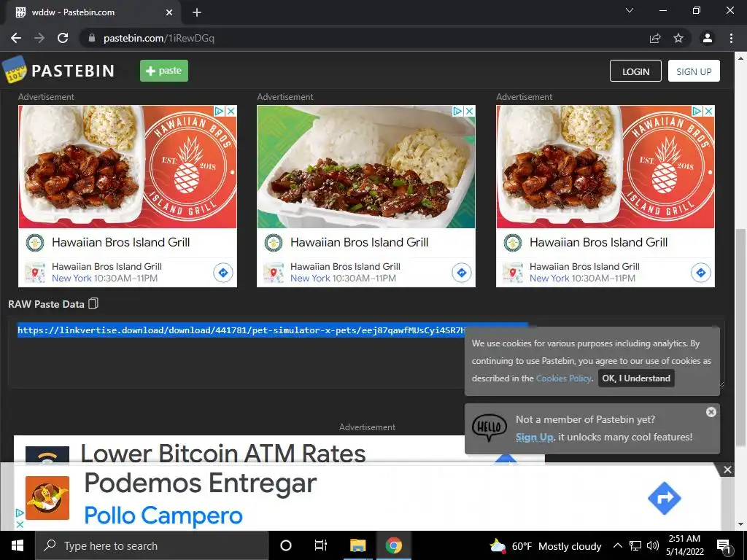Share this page via the share icon
The image size is (747, 560).
[x=655, y=38]
